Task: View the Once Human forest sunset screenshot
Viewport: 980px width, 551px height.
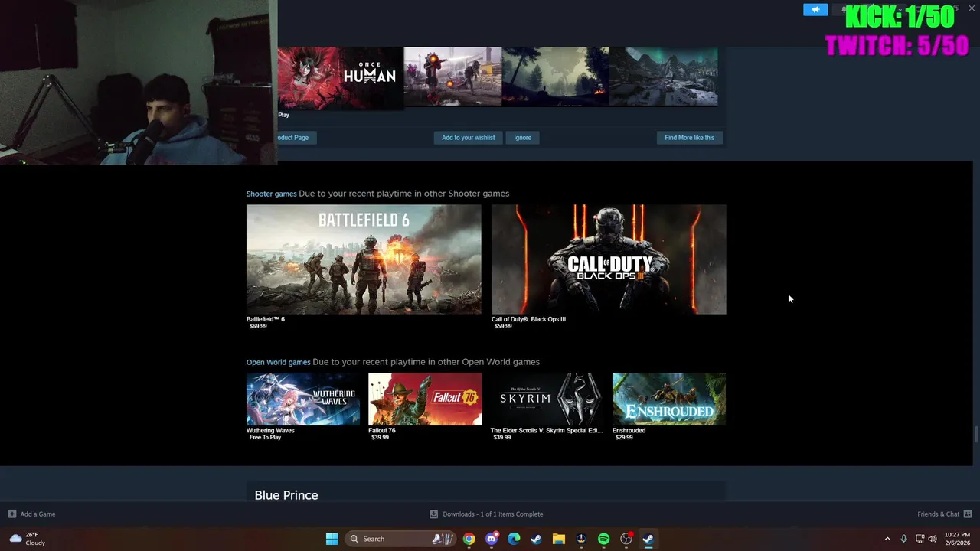Action: (x=556, y=77)
